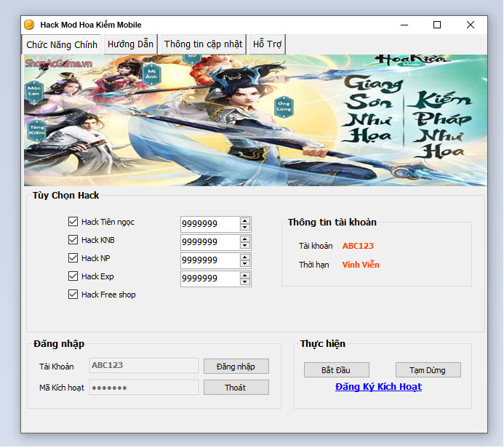Open the Hỗ Trợ tab
Image resolution: width=504 pixels, height=448 pixels.
click(x=267, y=44)
